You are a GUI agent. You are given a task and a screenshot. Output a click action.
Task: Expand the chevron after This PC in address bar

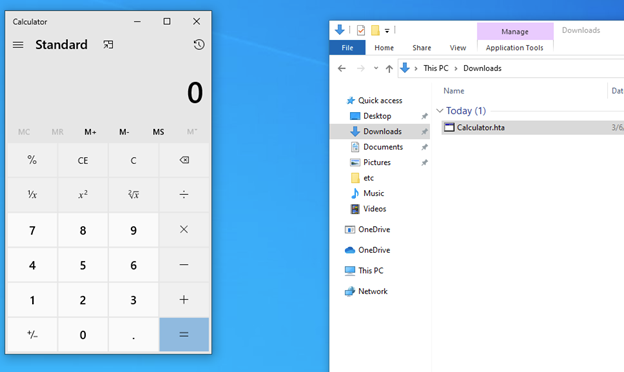(456, 68)
